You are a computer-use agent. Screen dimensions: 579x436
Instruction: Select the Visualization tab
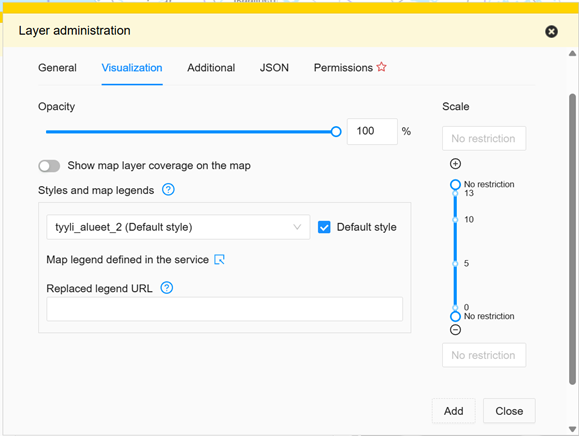[x=132, y=68]
